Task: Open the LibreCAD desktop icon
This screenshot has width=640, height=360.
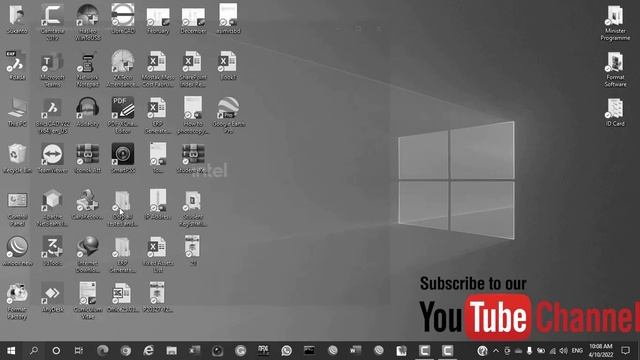Action: pyautogui.click(x=123, y=19)
